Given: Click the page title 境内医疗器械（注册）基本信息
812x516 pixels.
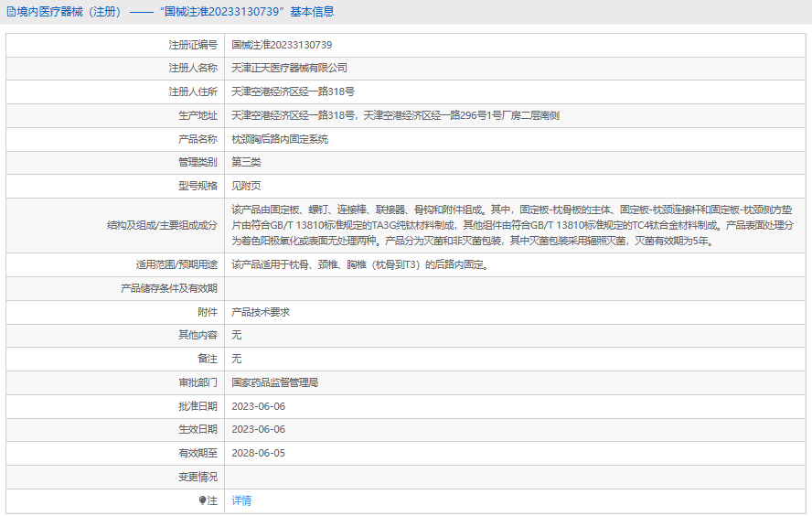Looking at the screenshot, I should coord(175,12).
